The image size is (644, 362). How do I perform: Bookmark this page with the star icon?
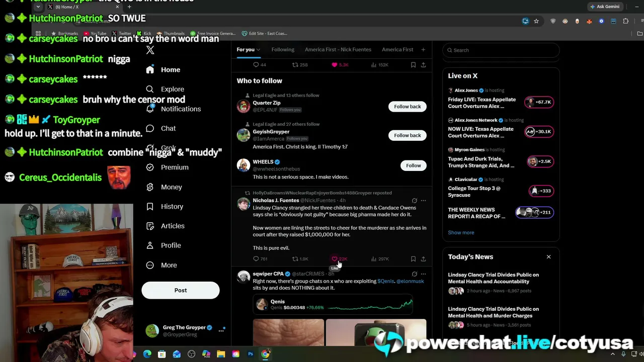click(536, 21)
